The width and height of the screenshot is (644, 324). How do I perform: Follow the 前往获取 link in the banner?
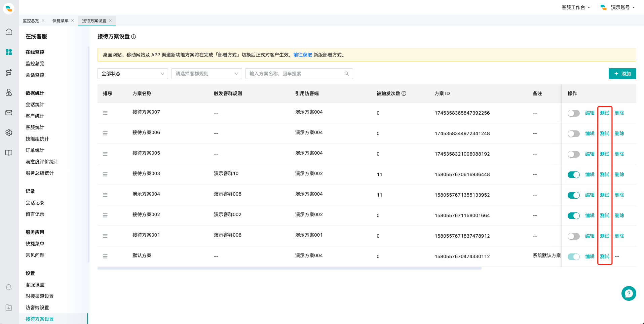303,55
